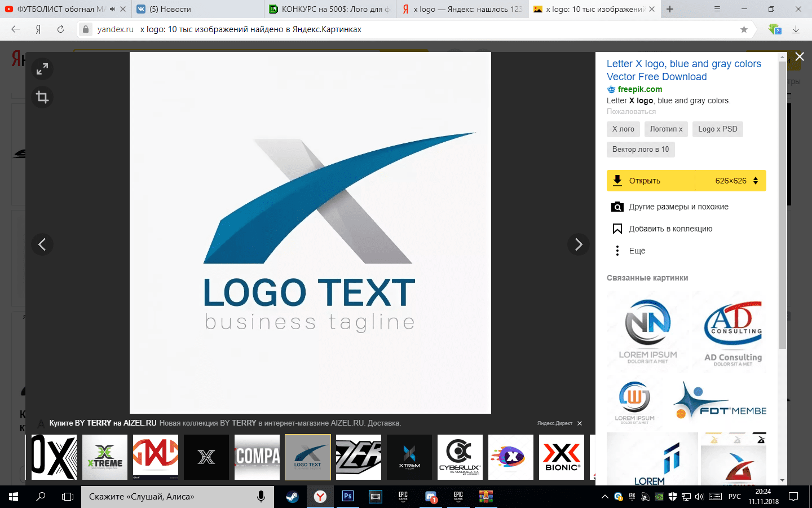812x508 pixels.
Task: Open Task View on the taskbar
Action: pyautogui.click(x=68, y=497)
